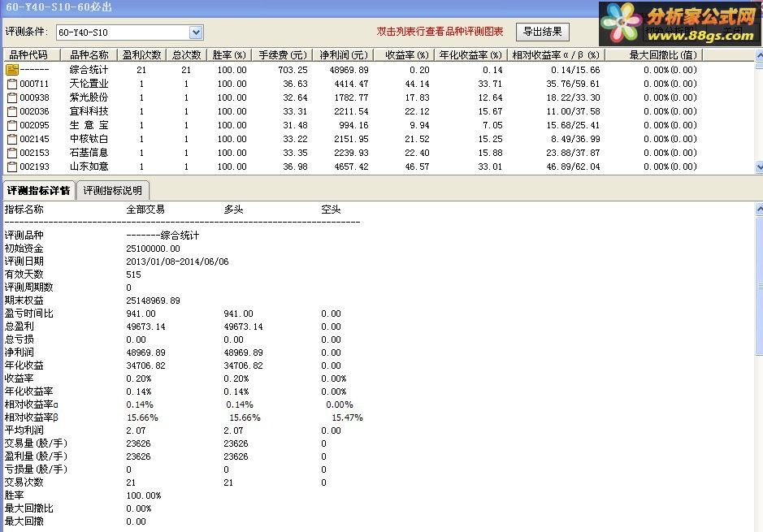Select the 天伦置业 row name
This screenshot has height=532, width=763.
[89, 84]
